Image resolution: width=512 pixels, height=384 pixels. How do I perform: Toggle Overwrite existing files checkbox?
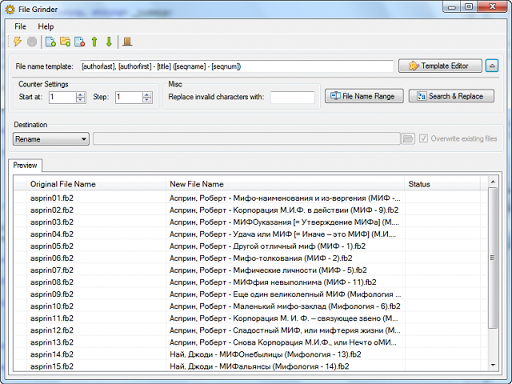pyautogui.click(x=423, y=138)
